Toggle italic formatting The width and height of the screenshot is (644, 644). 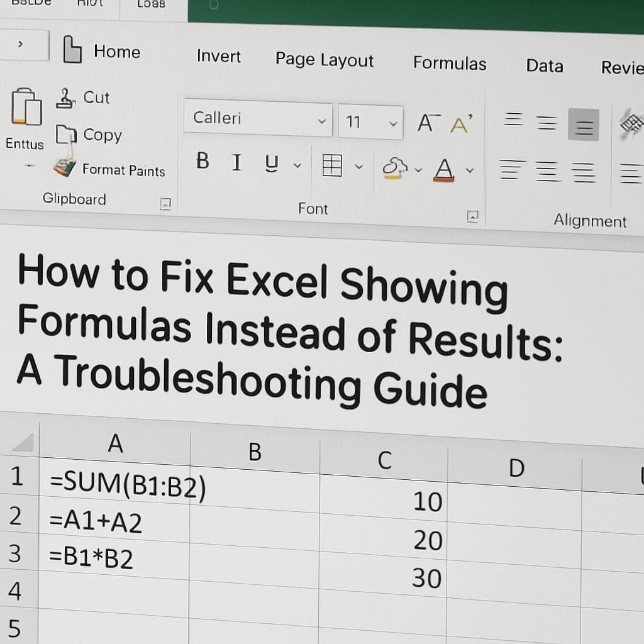point(236,163)
